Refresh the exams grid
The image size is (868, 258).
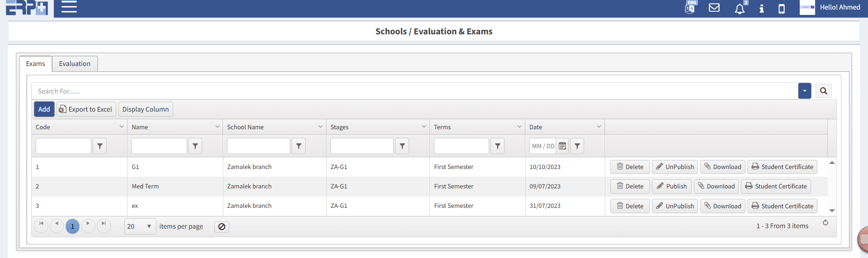[825, 223]
